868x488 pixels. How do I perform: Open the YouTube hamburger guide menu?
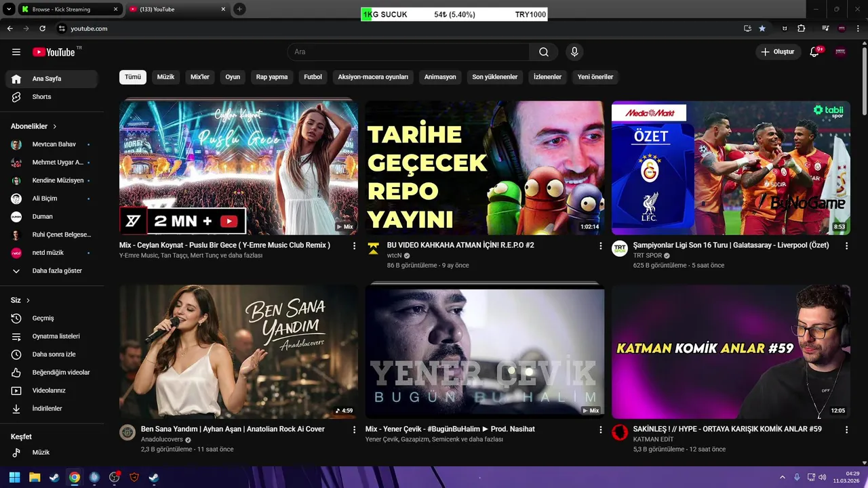coord(16,52)
